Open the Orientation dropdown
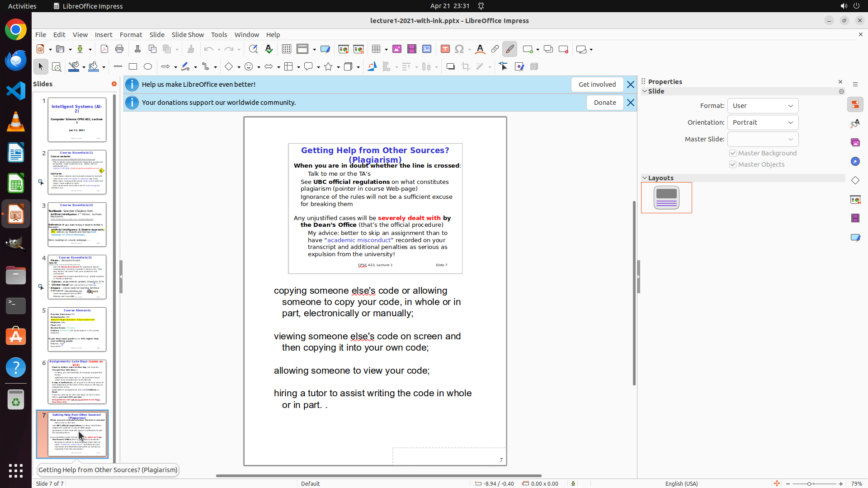 pyautogui.click(x=763, y=122)
